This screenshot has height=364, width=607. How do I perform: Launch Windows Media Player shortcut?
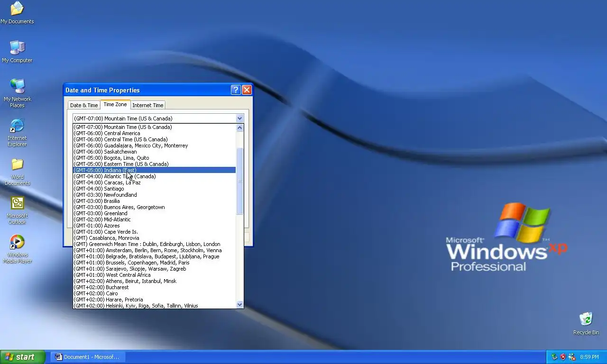[17, 249]
